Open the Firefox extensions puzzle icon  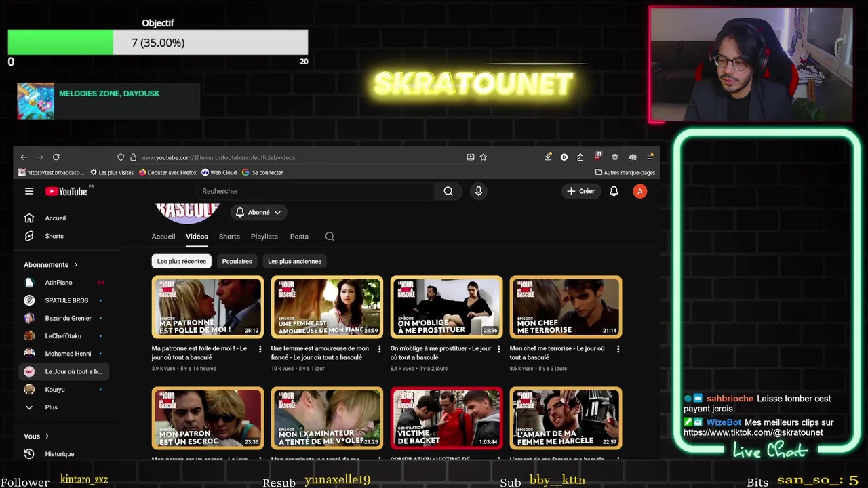tap(580, 157)
